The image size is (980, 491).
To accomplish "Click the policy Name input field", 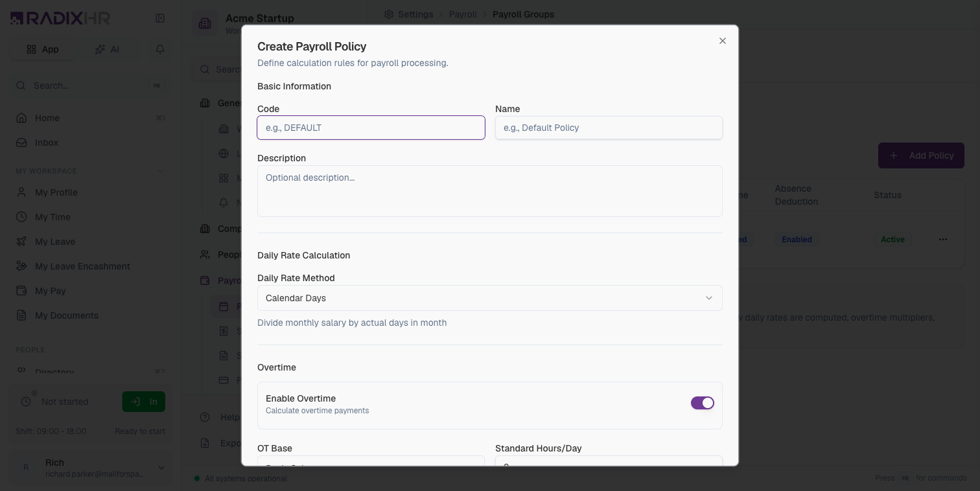I will 609,128.
